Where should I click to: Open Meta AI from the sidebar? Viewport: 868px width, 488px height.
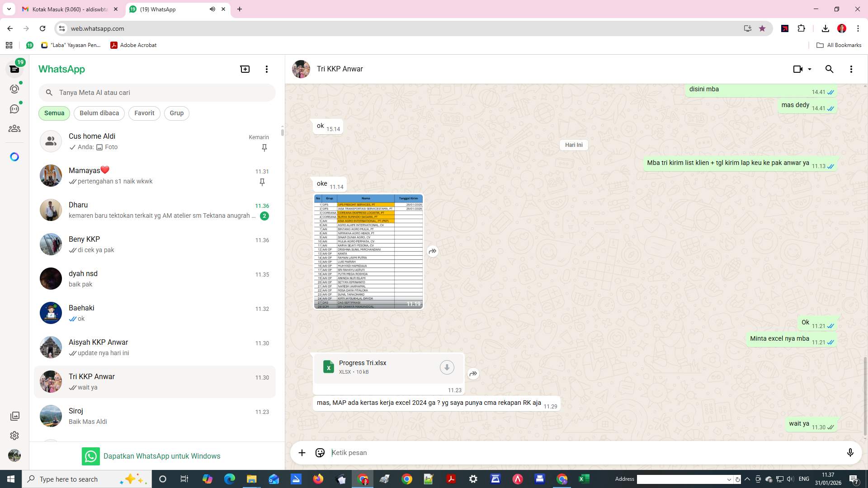[x=14, y=156]
